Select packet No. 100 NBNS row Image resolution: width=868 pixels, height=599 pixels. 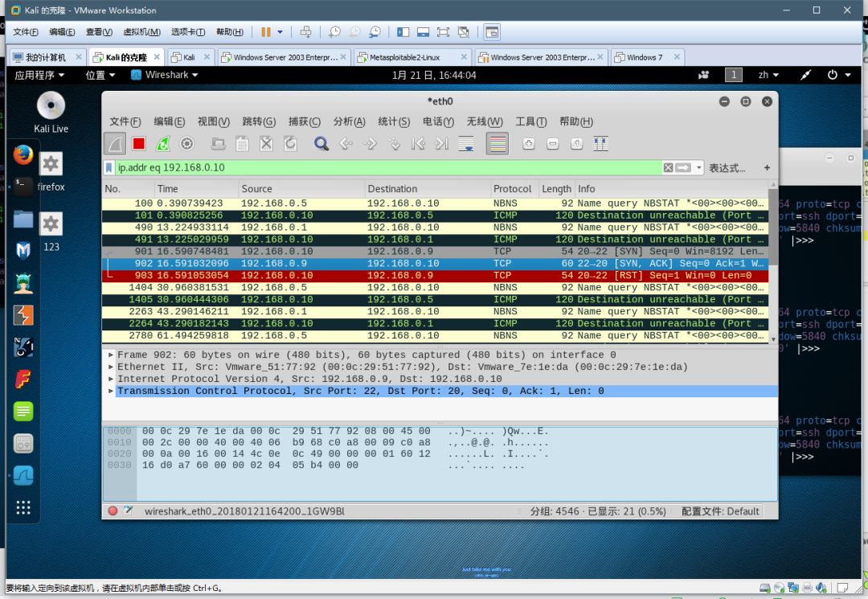435,203
